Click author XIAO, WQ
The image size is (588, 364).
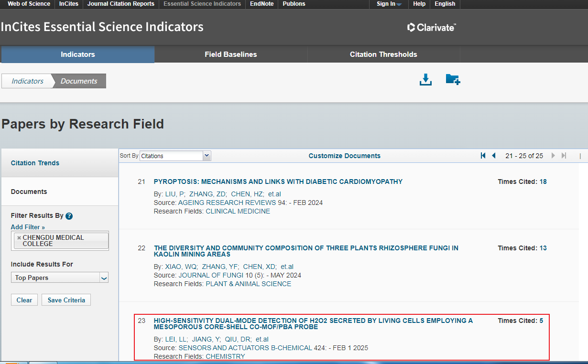(181, 267)
